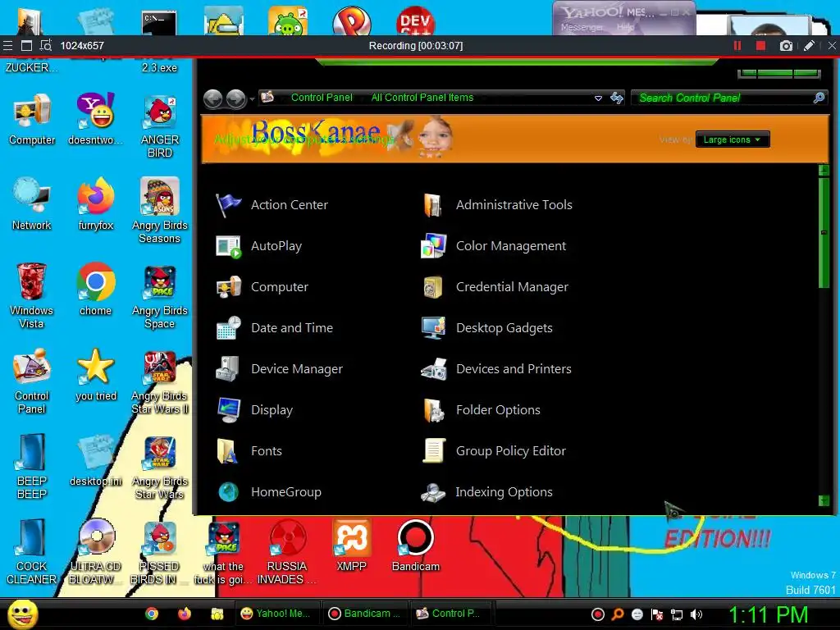Viewport: 840px width, 630px height.
Task: Activate the Bandicam pencil drawing tool
Action: click(x=810, y=46)
